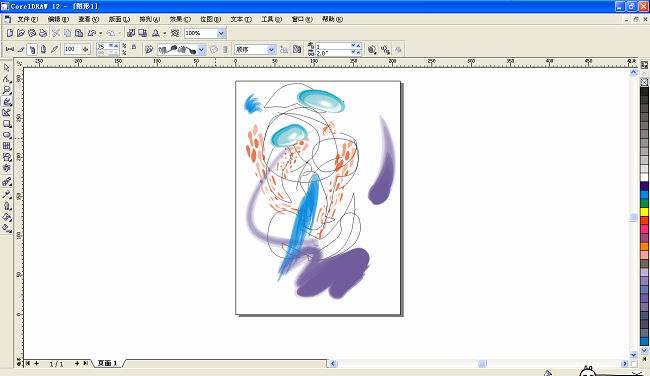Expand the launcher dropdown arrow
650x376 pixels.
click(x=165, y=33)
